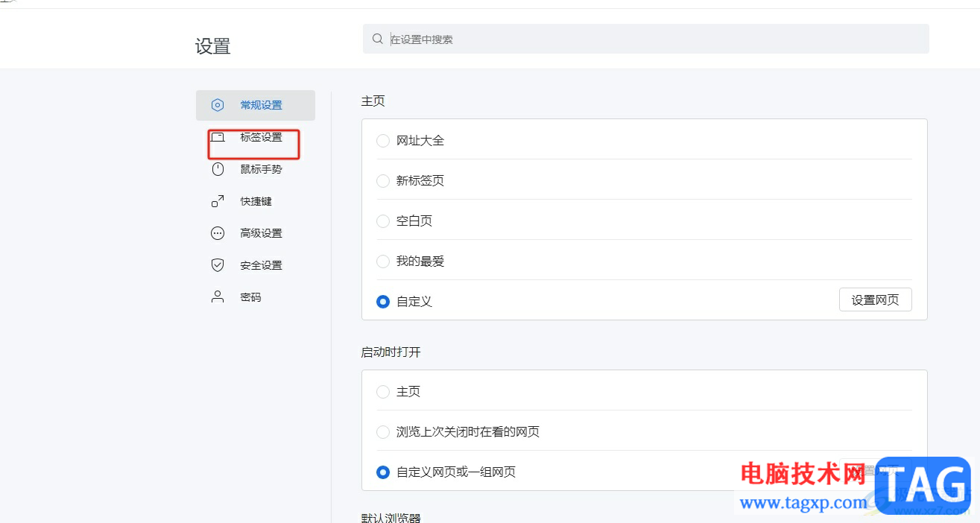Screen dimensions: 980x523
Task: Choose 空白页 for the homepage
Action: (x=382, y=221)
